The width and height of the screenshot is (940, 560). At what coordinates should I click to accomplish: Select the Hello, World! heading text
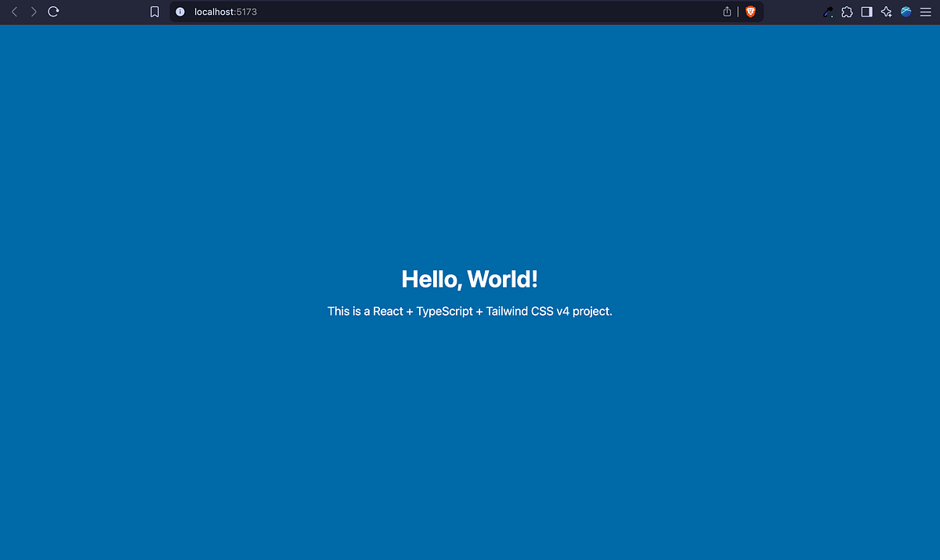(469, 279)
